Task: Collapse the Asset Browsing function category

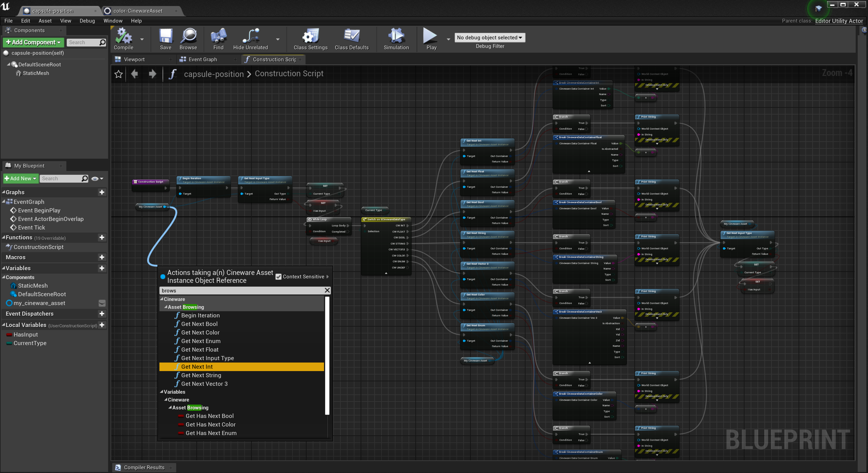Action: [x=166, y=307]
